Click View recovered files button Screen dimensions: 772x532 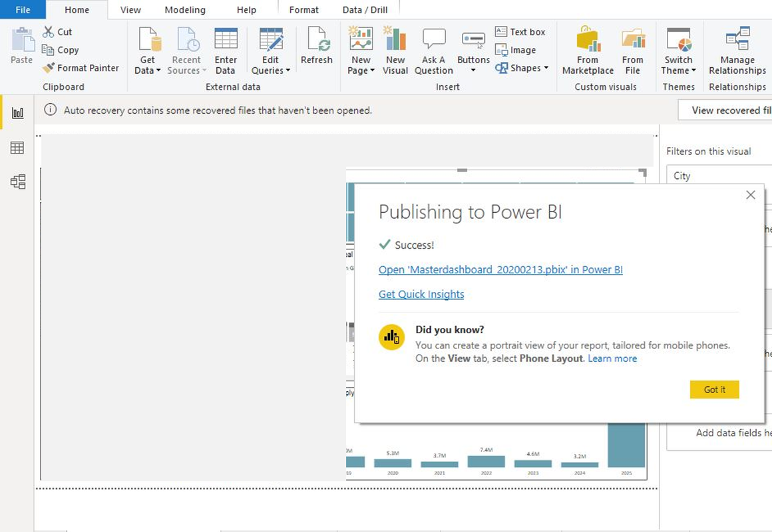(725, 110)
